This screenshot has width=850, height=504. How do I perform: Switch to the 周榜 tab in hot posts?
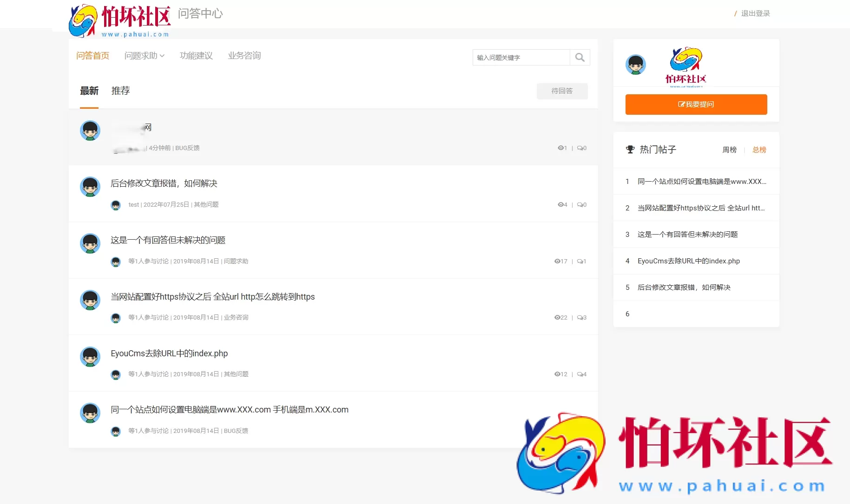point(729,150)
